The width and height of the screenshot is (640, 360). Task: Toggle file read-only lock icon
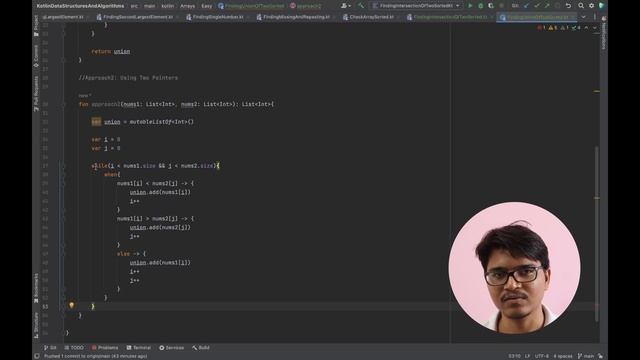[600, 356]
